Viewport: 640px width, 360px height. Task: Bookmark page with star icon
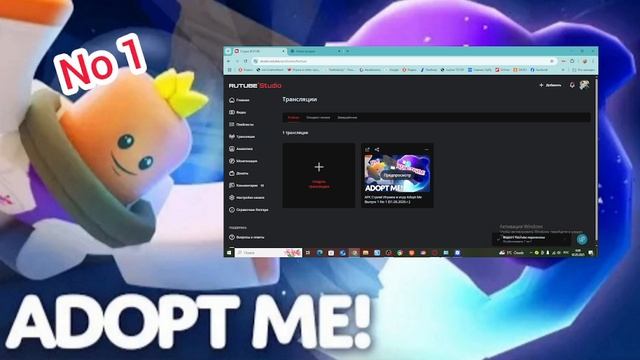click(x=552, y=61)
